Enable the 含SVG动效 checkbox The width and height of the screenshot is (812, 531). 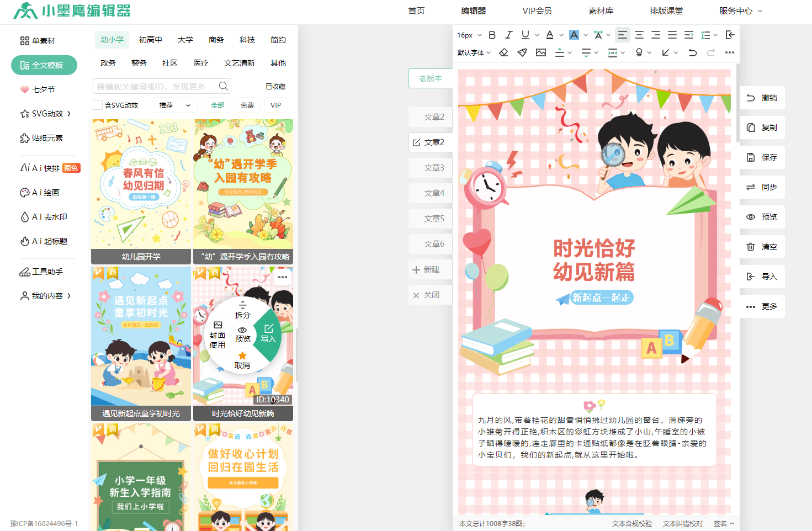point(98,105)
